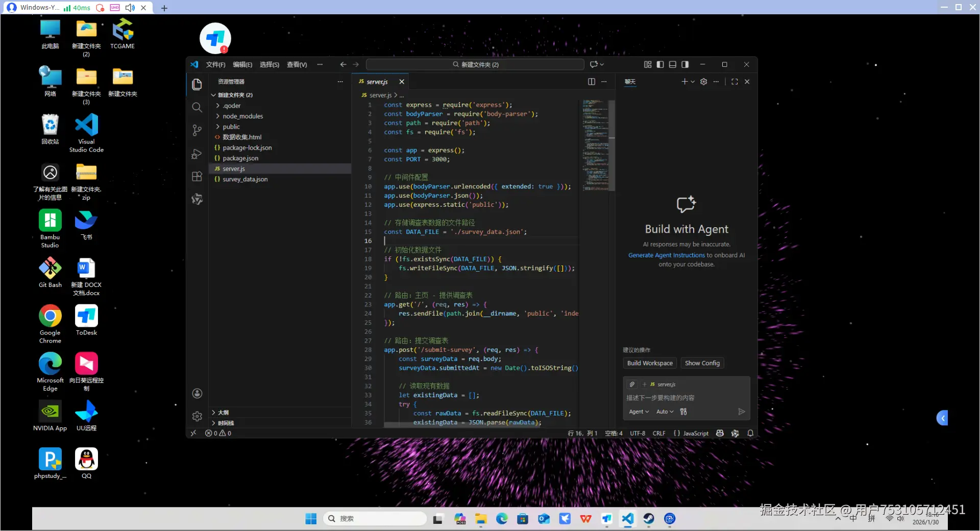Click the Build Workspace button
The width and height of the screenshot is (980, 531).
(650, 363)
